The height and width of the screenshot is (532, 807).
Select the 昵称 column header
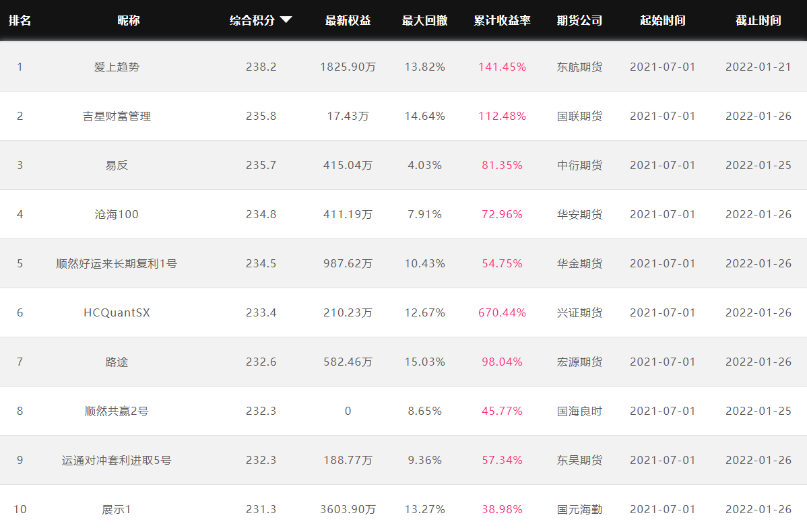pyautogui.click(x=129, y=21)
